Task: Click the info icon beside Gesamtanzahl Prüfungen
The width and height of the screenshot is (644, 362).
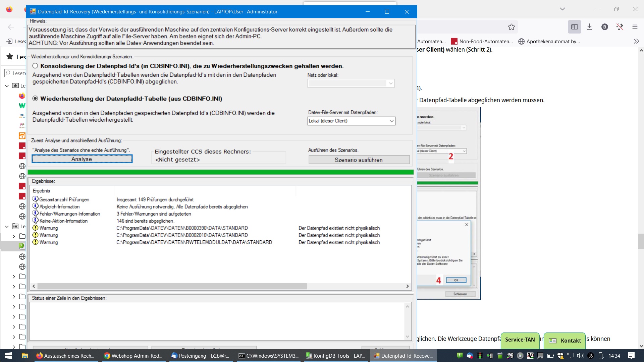Action: [35, 199]
